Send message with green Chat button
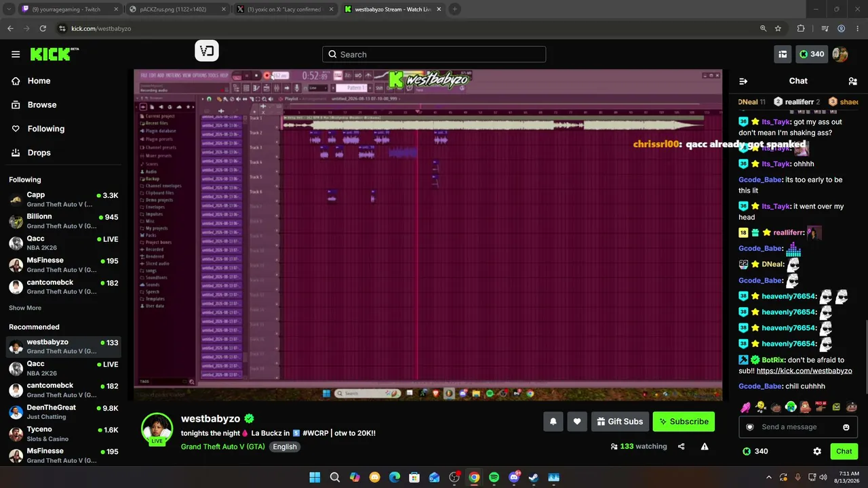 coord(844,451)
